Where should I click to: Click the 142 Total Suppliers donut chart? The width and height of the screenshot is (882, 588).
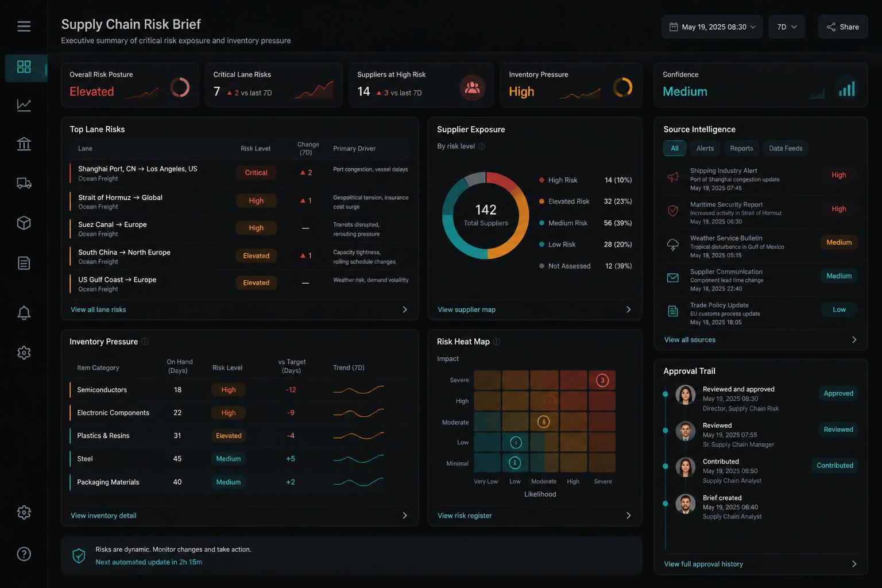(486, 215)
